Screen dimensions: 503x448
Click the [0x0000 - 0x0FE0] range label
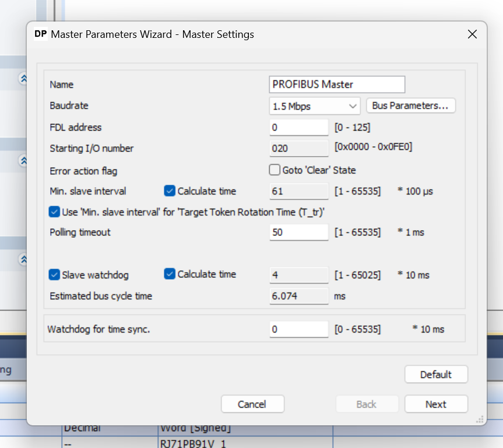373,147
